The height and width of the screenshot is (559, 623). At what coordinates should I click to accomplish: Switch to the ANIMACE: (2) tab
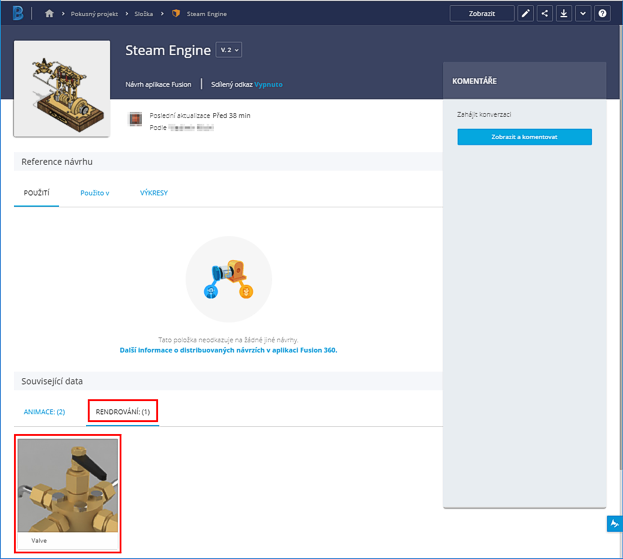tap(44, 412)
